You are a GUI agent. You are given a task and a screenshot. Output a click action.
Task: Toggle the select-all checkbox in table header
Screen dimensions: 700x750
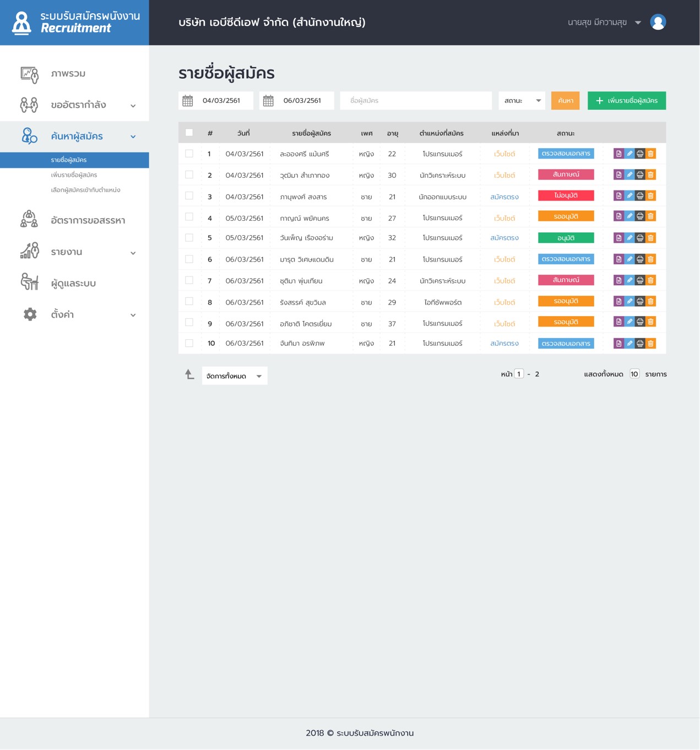pos(189,133)
